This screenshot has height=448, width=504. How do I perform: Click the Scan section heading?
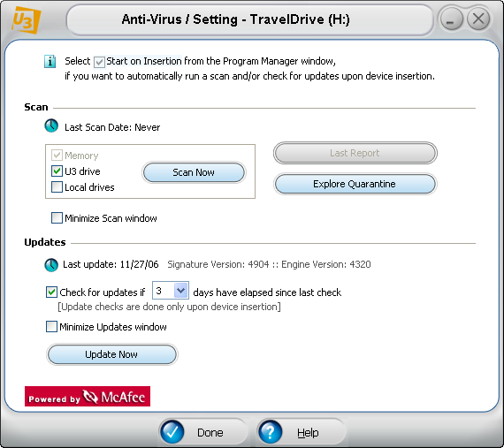point(36,107)
